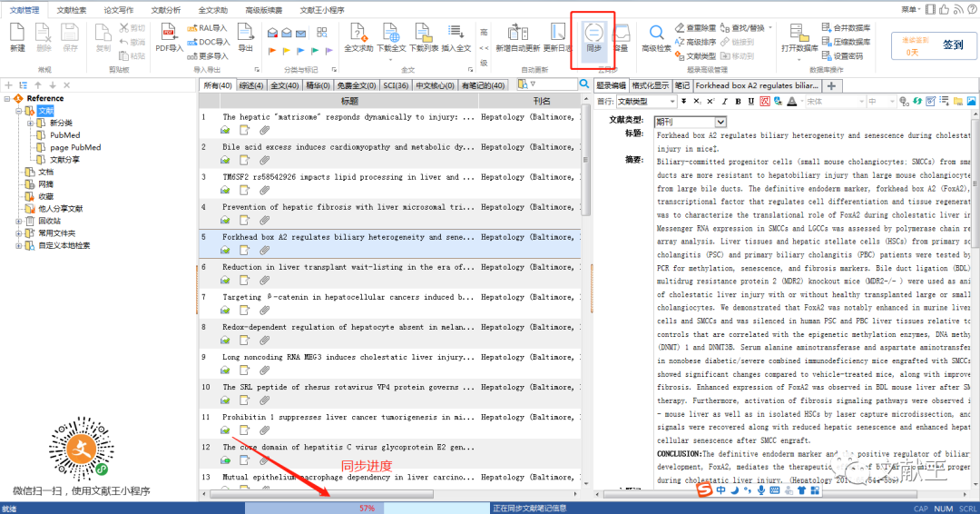The height and width of the screenshot is (514, 980).
Task: Click the list horizontal scrollbar
Action: tap(320, 494)
